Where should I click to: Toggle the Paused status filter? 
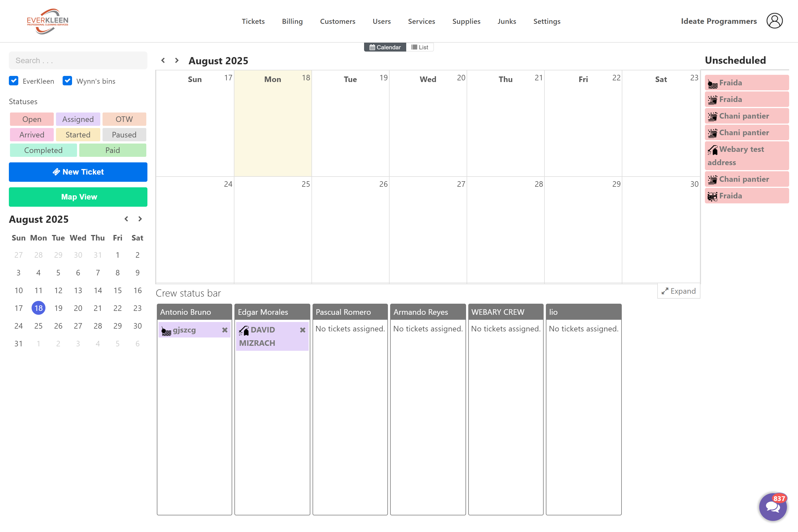coord(124,135)
